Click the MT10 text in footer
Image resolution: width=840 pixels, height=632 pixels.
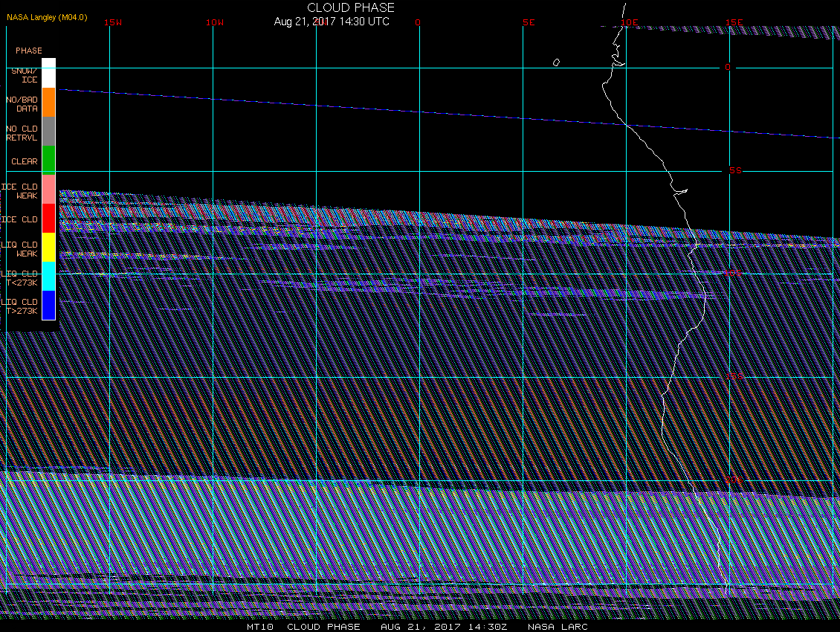pyautogui.click(x=260, y=627)
